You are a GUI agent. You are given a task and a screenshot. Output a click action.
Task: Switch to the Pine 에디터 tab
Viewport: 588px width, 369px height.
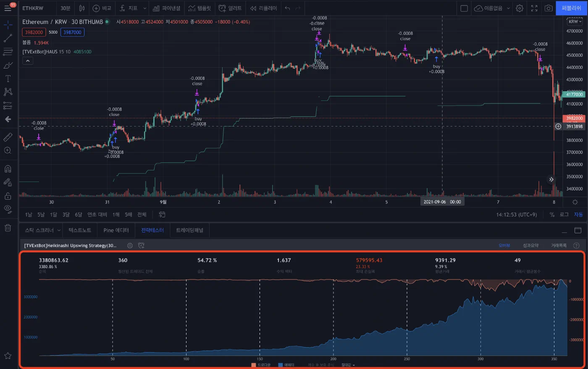tap(116, 230)
